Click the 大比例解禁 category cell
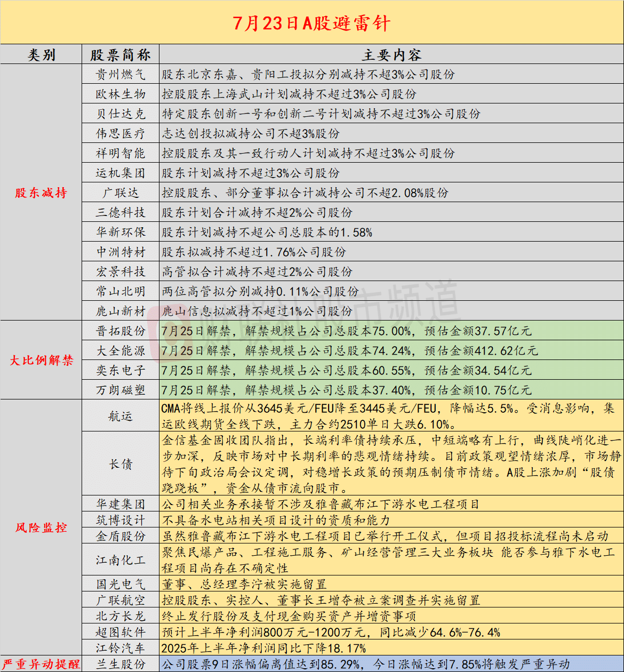 point(41,360)
